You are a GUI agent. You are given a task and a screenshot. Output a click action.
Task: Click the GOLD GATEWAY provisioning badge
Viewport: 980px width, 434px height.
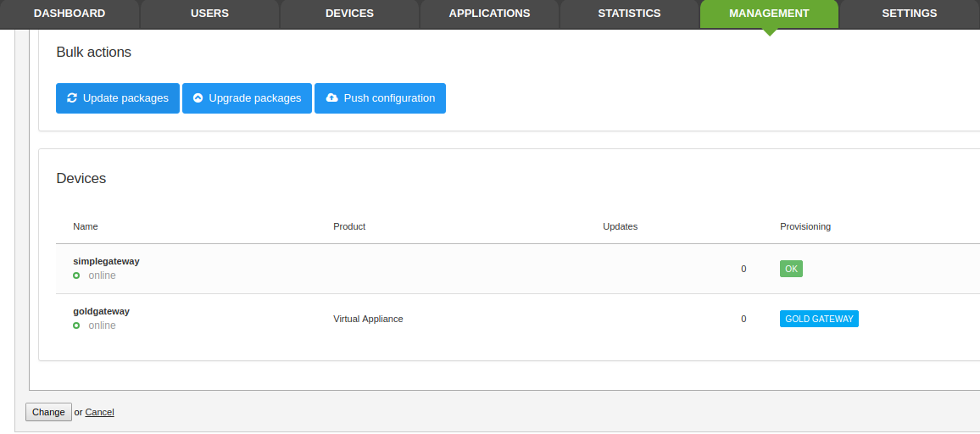819,319
